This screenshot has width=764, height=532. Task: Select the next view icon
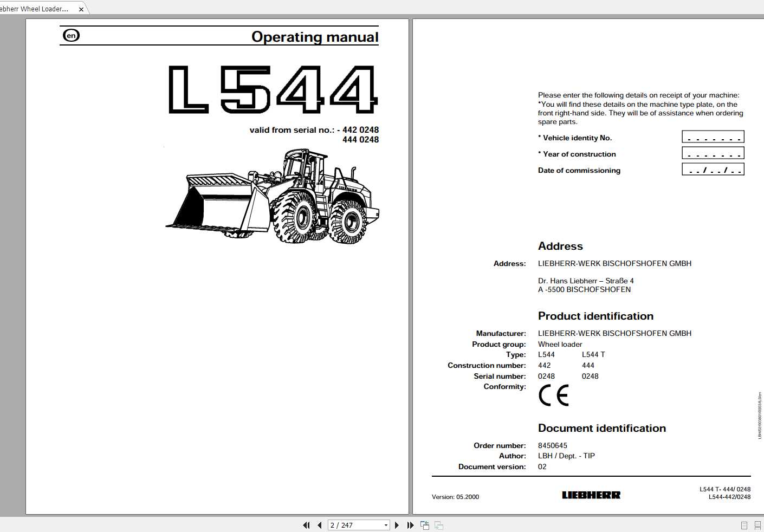point(438,525)
